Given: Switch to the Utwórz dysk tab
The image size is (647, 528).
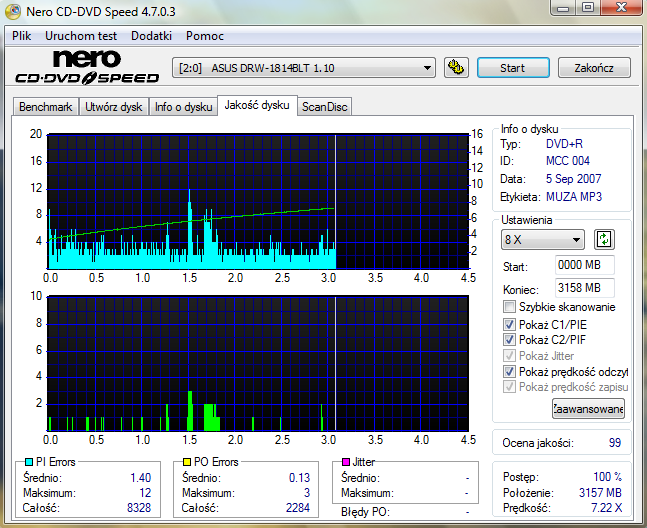Looking at the screenshot, I should 113,107.
